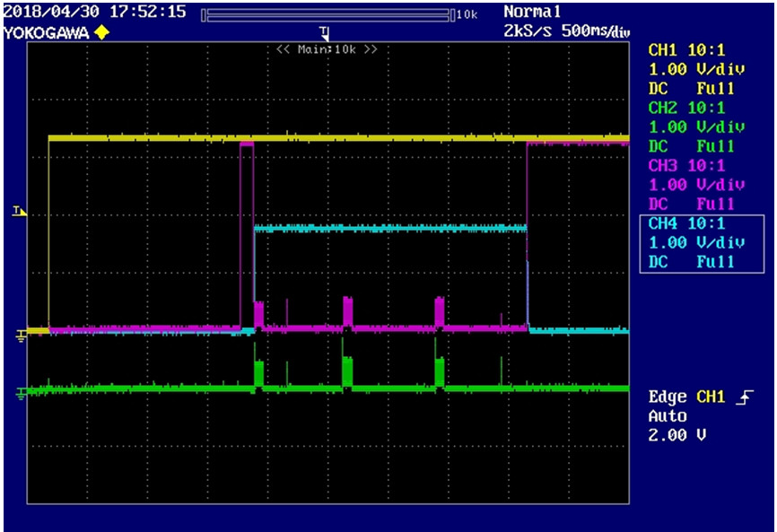Open the CH1 1.00 V/div scale setting
This screenshot has height=532, width=777.
pyautogui.click(x=697, y=69)
